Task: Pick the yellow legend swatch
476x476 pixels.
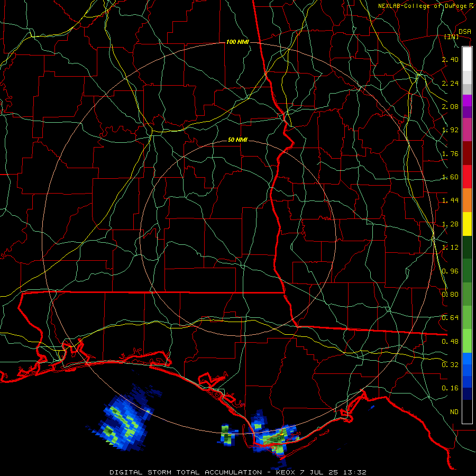Action: (x=467, y=224)
